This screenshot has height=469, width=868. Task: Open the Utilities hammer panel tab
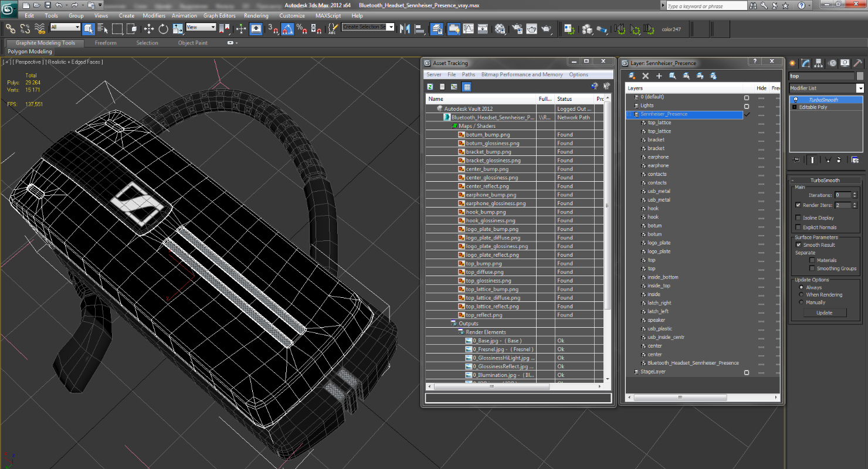(x=857, y=63)
